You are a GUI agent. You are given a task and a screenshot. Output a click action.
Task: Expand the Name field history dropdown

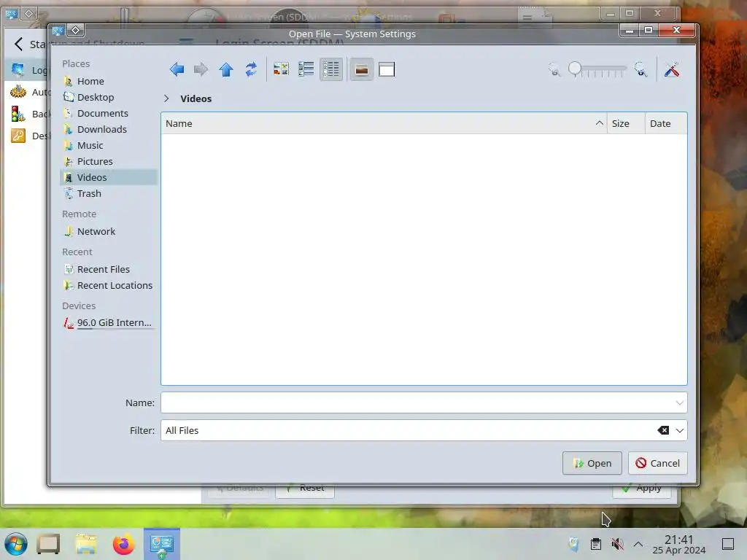(x=679, y=402)
